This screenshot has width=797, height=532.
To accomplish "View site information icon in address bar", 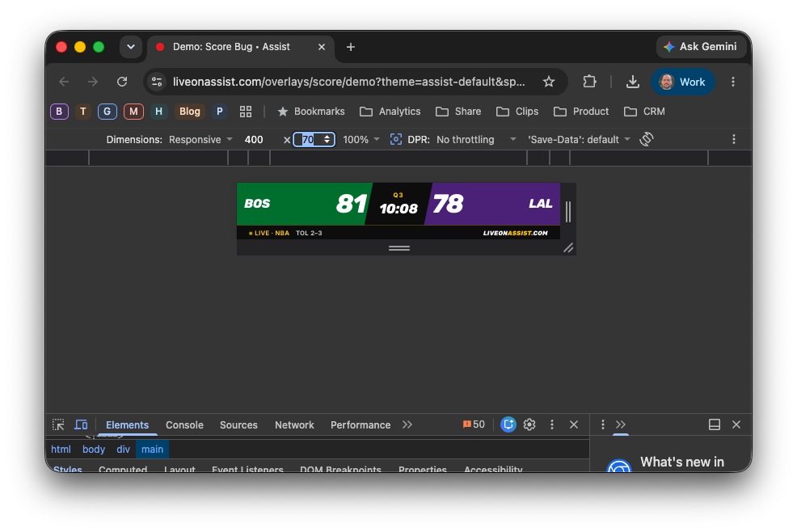I will point(157,82).
